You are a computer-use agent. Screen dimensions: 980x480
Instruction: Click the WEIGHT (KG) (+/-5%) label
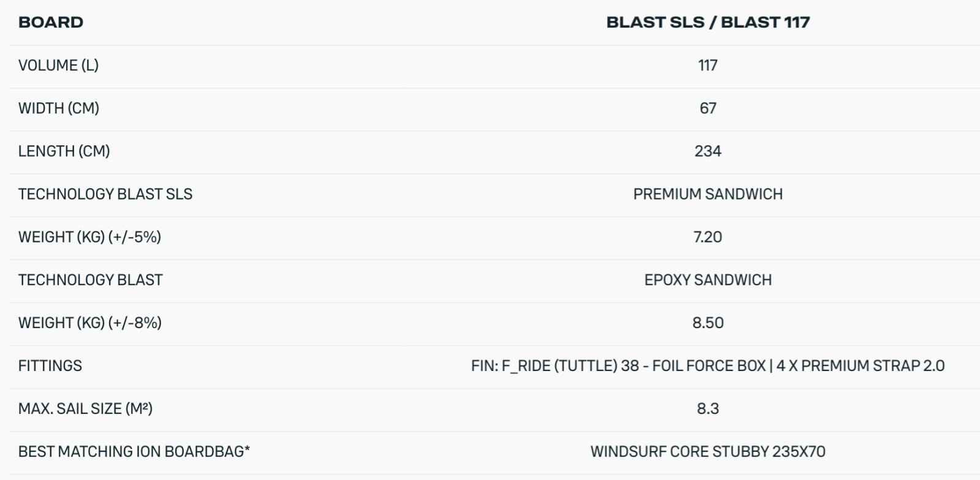(x=89, y=237)
